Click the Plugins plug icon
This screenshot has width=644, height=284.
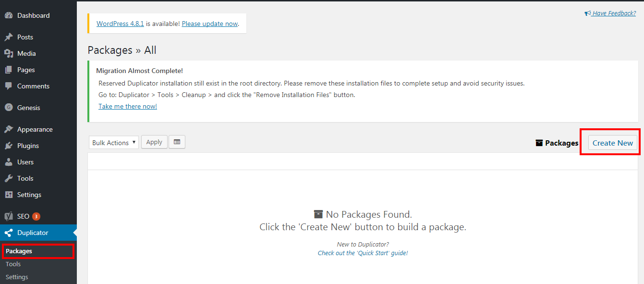pos(9,146)
